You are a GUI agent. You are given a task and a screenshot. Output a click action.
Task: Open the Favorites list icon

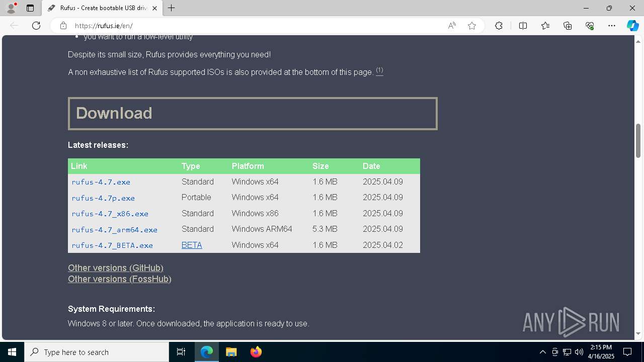pyautogui.click(x=545, y=26)
